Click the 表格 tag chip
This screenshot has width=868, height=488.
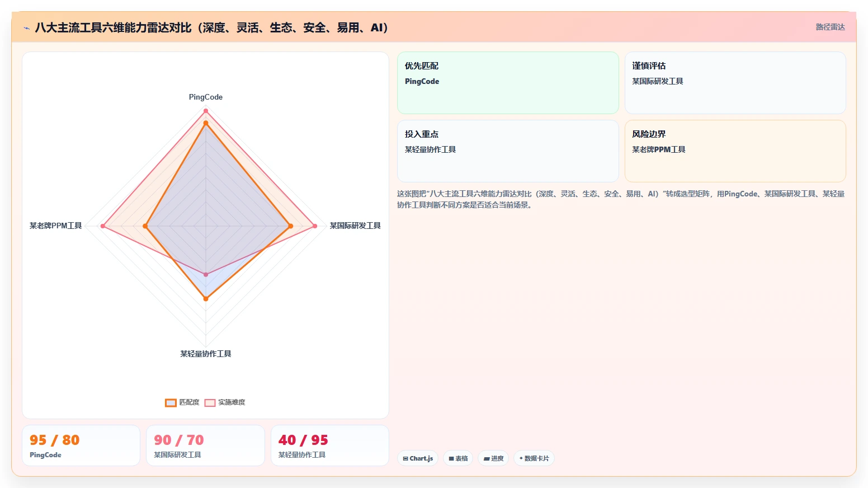[x=458, y=458]
